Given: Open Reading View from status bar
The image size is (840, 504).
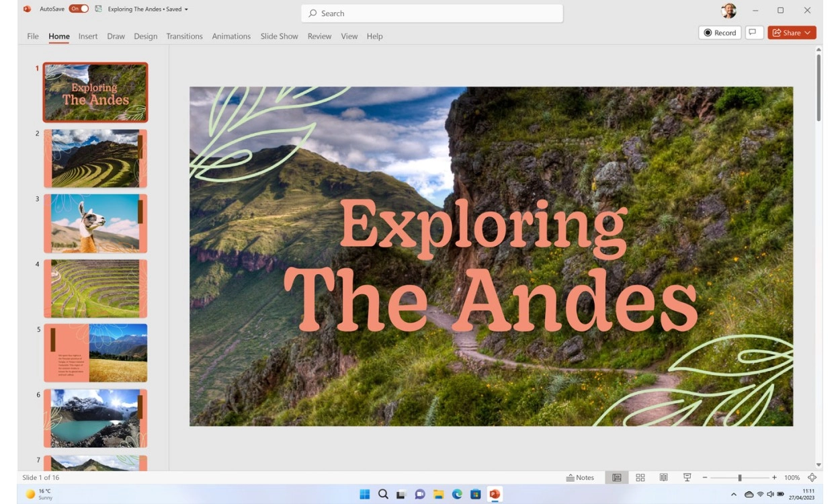Looking at the screenshot, I should [x=663, y=477].
